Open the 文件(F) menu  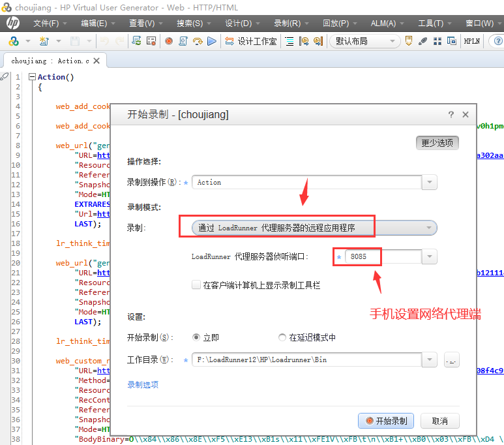50,23
